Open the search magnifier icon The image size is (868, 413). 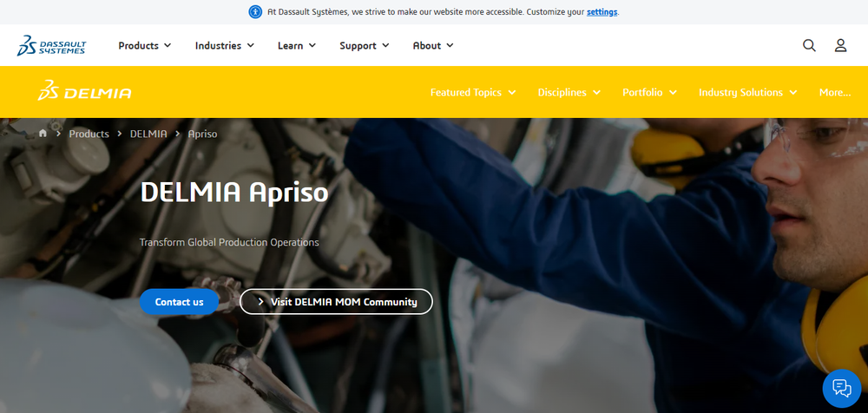[x=809, y=45]
